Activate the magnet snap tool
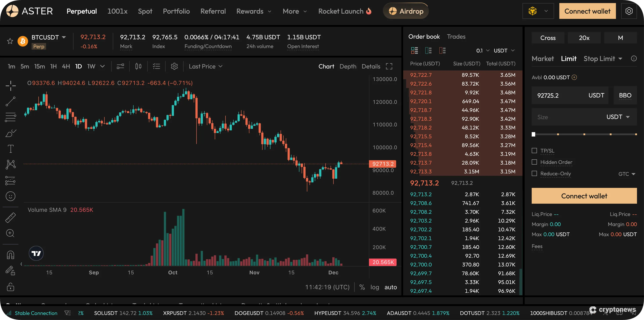 (11, 254)
